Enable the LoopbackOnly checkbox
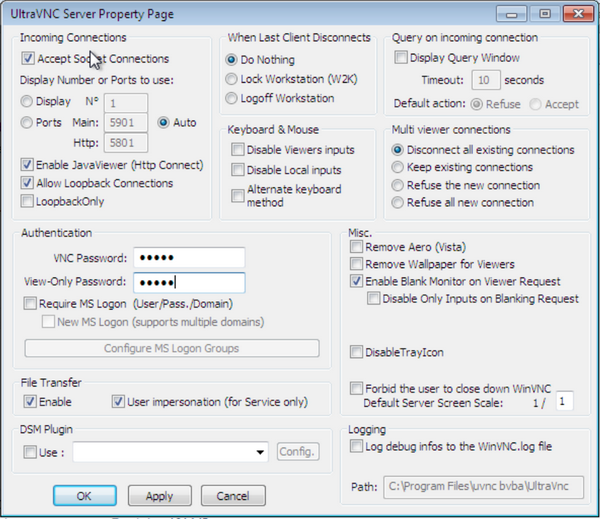 coord(27,201)
